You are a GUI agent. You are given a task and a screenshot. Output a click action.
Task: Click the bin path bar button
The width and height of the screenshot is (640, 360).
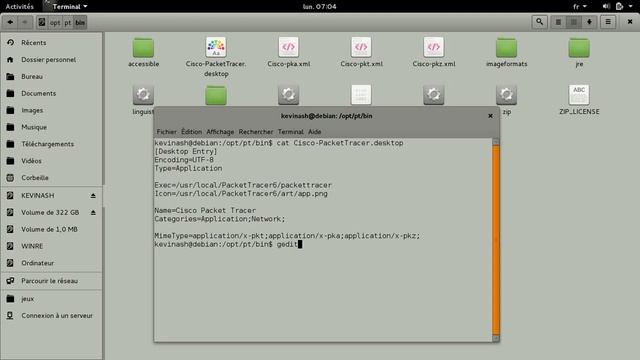tap(80, 22)
